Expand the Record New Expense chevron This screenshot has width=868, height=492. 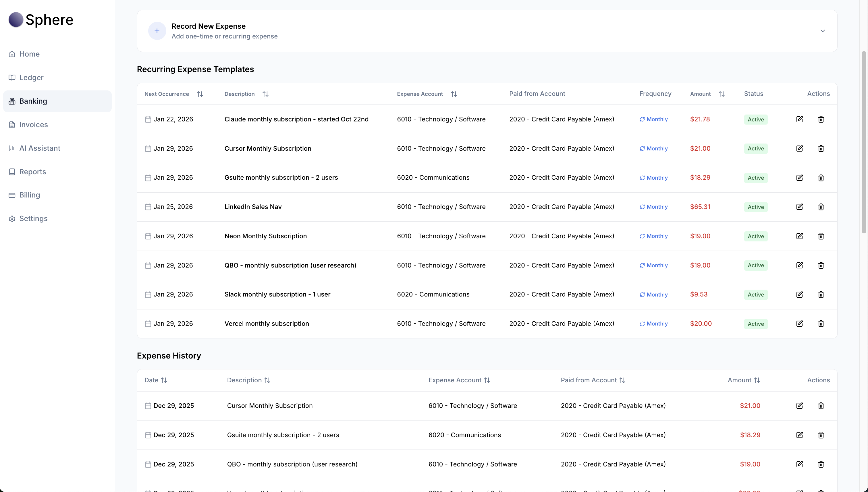click(823, 31)
